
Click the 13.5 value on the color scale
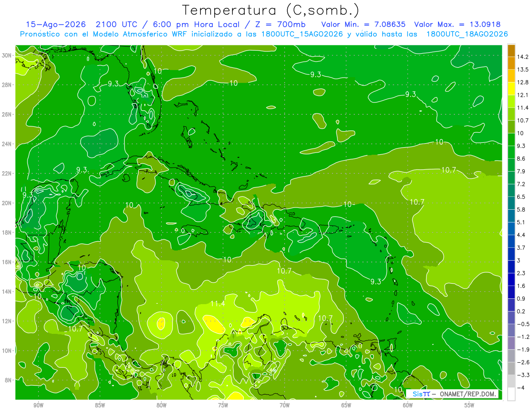pos(523,70)
